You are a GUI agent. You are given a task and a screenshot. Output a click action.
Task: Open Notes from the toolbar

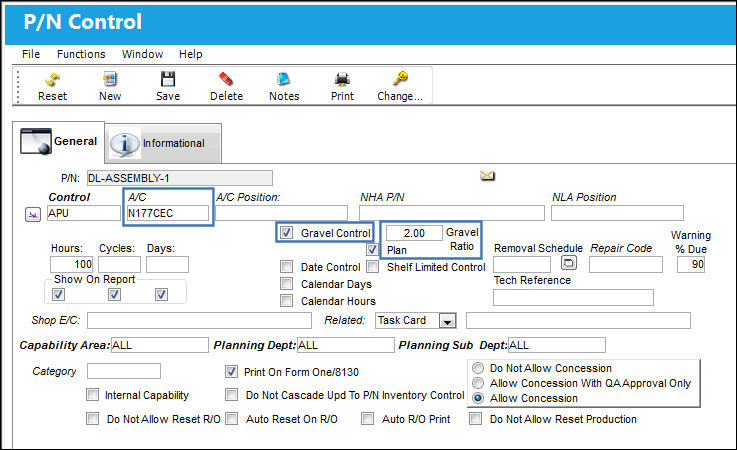coord(284,79)
